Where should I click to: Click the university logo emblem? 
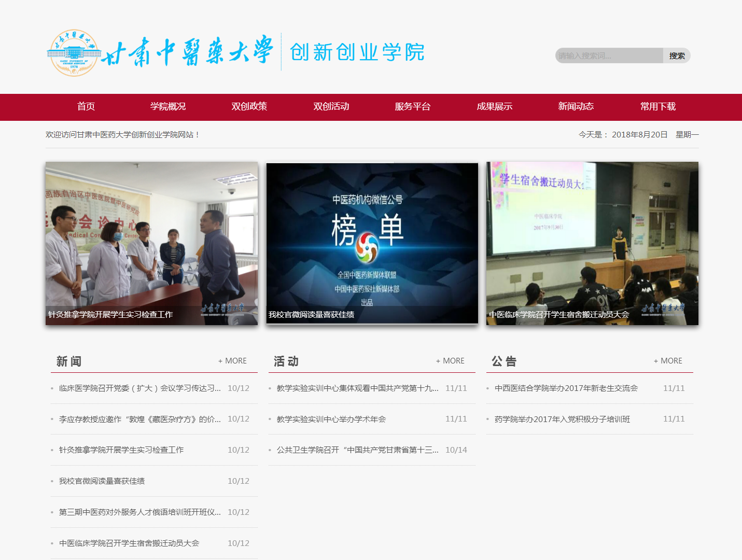point(74,53)
